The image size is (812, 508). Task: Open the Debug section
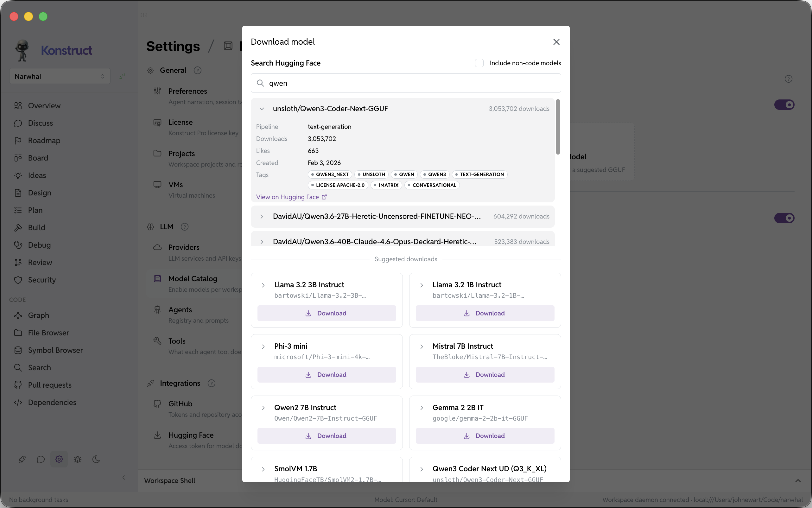tap(39, 245)
